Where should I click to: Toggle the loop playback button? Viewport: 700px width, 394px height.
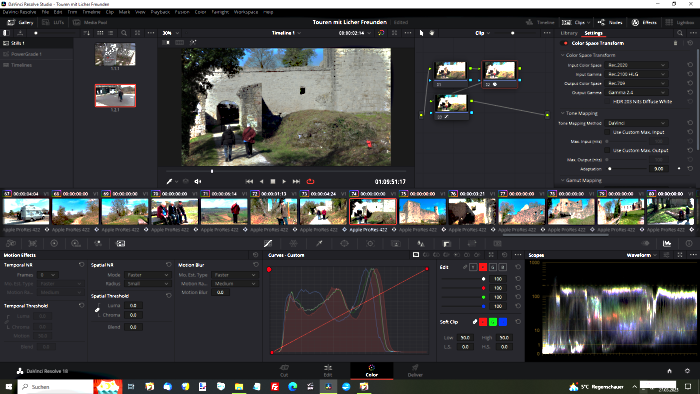click(x=310, y=182)
